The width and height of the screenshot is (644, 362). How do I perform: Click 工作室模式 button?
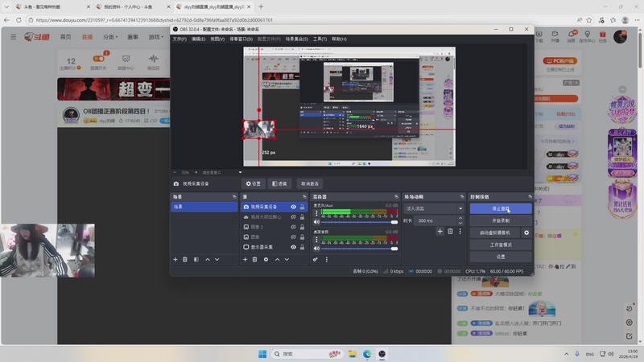point(501,245)
